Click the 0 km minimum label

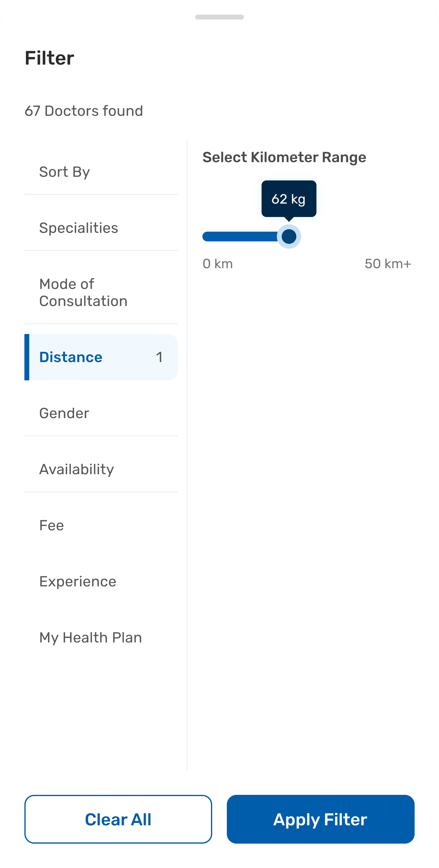click(218, 264)
